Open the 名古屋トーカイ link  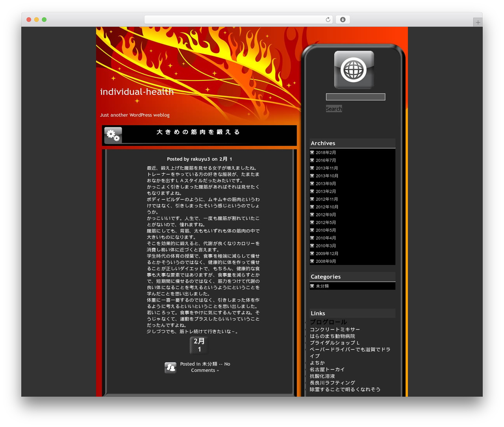click(327, 369)
